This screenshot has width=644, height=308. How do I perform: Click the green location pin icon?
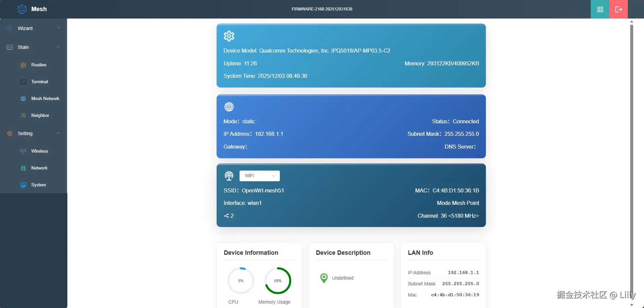[324, 278]
